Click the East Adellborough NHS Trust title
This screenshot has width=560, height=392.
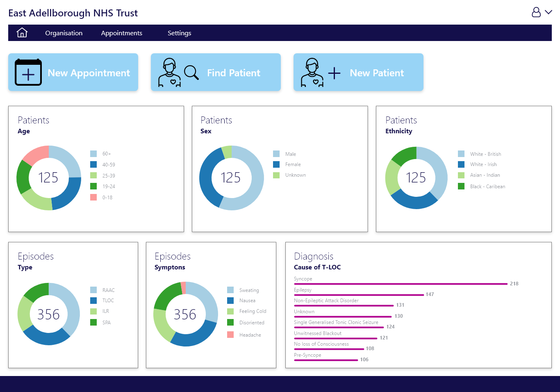[73, 13]
